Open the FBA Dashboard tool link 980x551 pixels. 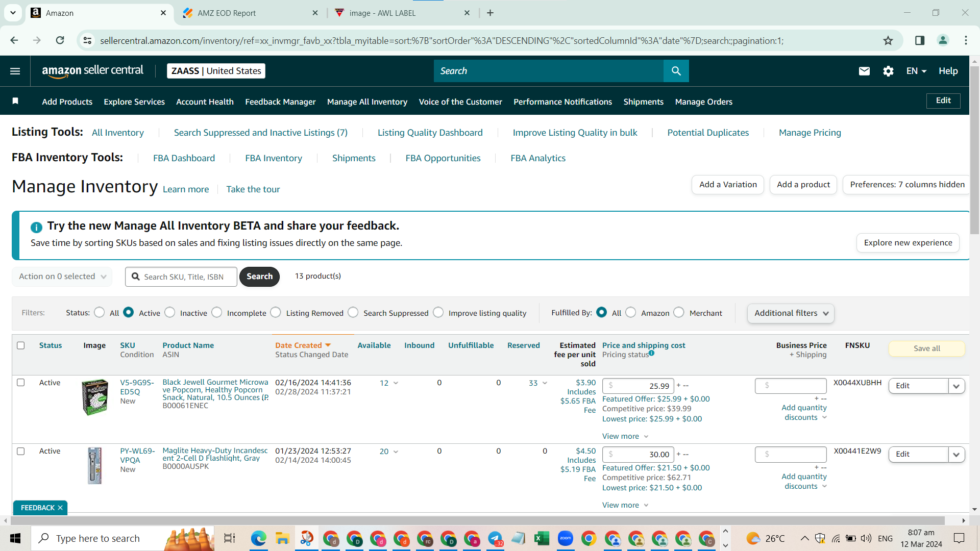(184, 158)
